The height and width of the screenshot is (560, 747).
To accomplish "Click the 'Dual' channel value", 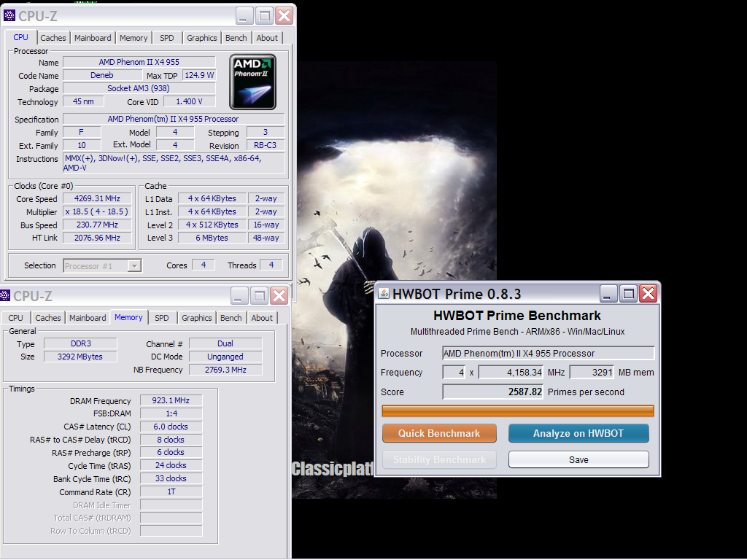I will (225, 343).
